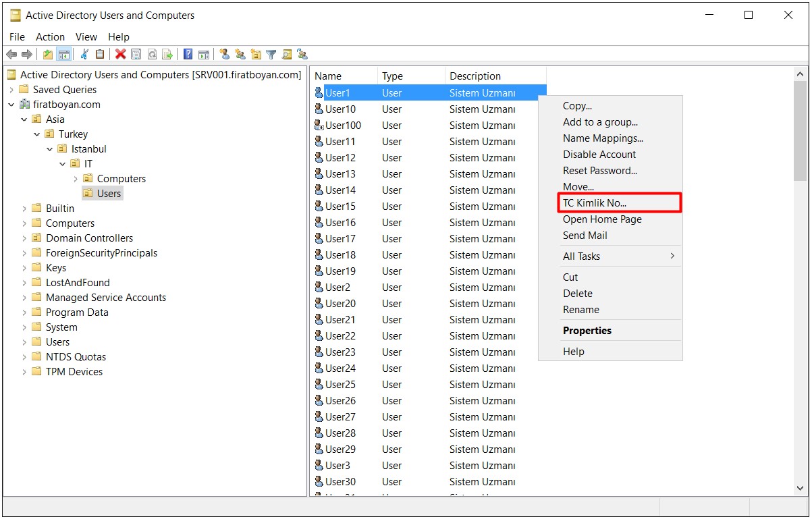
Task: Click the vertical scrollbar thumb of user list
Action: [801, 130]
